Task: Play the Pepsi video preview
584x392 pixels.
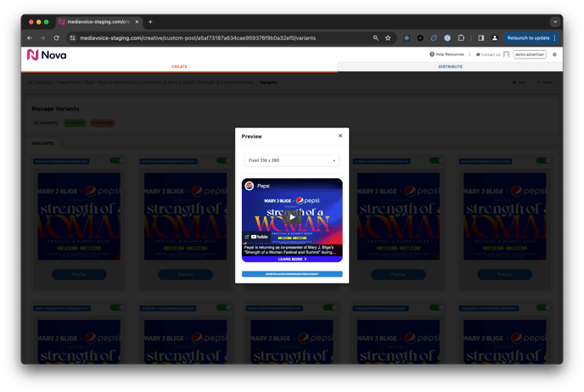Action: pos(292,216)
